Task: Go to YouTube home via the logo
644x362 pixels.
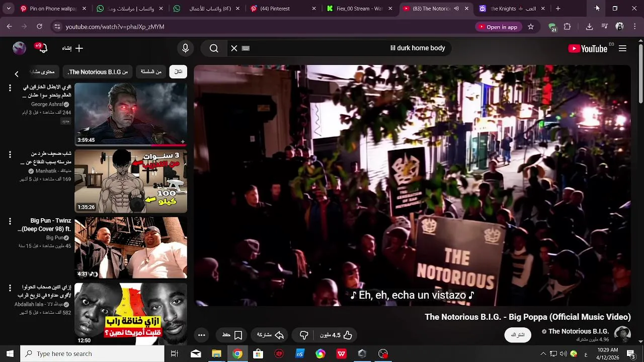Action: tap(588, 48)
